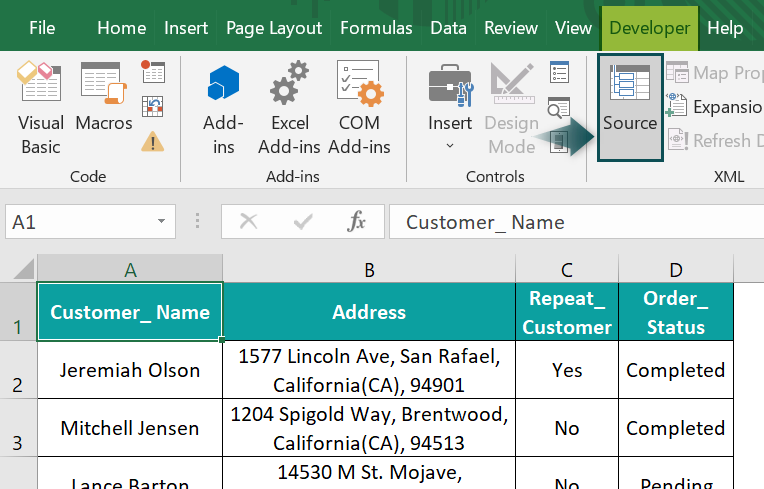764x489 pixels.
Task: Select the Customer_ Name header cell
Action: coord(130,312)
